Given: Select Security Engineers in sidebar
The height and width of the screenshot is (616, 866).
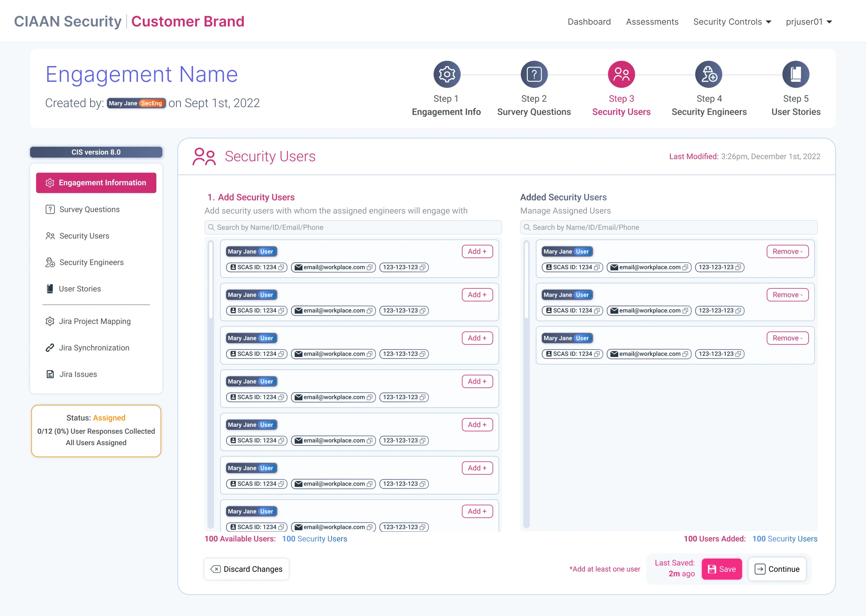Looking at the screenshot, I should (x=91, y=262).
